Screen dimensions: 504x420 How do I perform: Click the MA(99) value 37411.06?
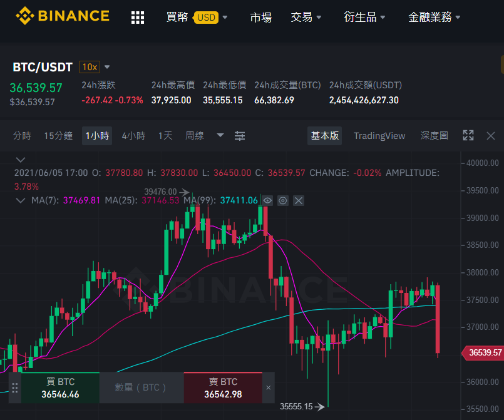pos(239,200)
